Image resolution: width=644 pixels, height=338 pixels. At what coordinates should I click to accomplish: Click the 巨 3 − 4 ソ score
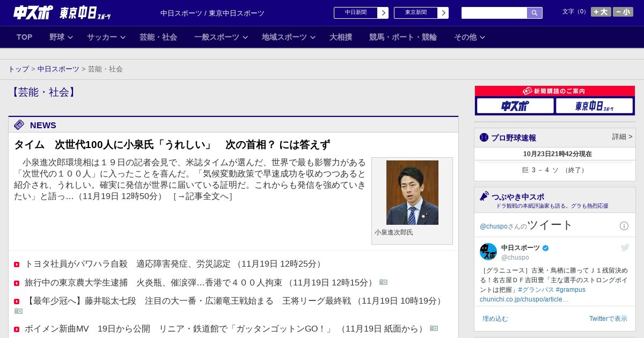click(x=554, y=170)
